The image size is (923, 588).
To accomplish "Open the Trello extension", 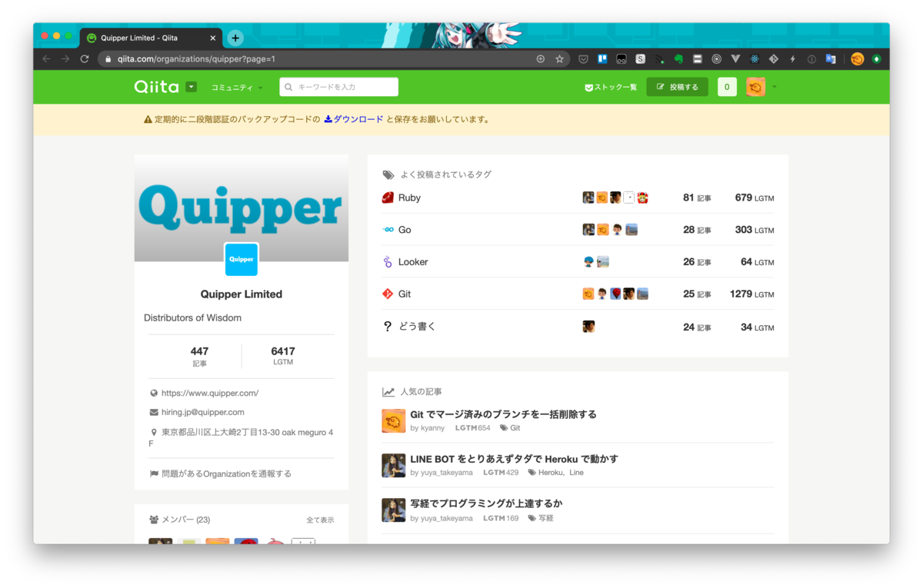I will 602,58.
